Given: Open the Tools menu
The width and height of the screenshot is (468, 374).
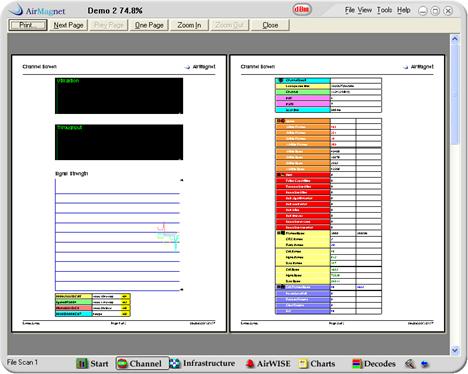Looking at the screenshot, I should coord(384,10).
